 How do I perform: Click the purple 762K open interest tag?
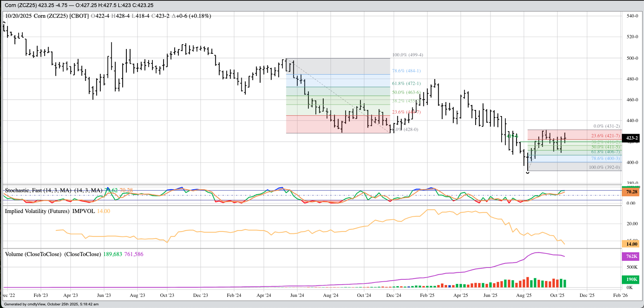point(632,256)
